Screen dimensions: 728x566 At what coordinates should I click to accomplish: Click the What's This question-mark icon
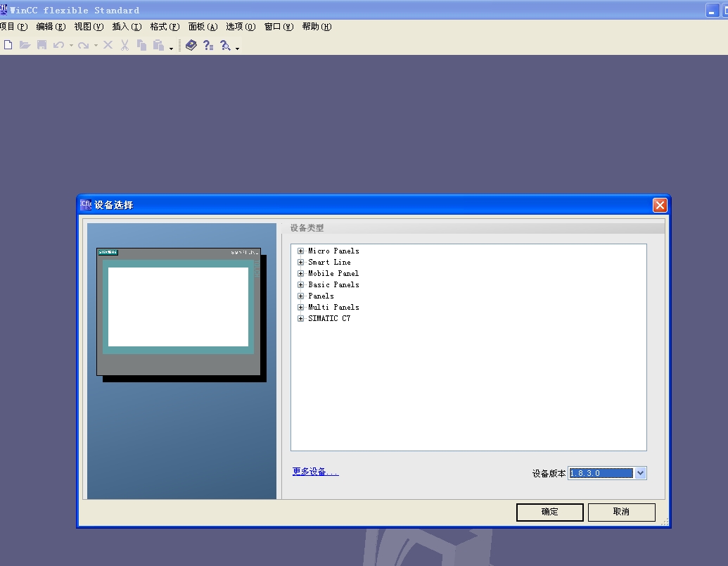208,45
